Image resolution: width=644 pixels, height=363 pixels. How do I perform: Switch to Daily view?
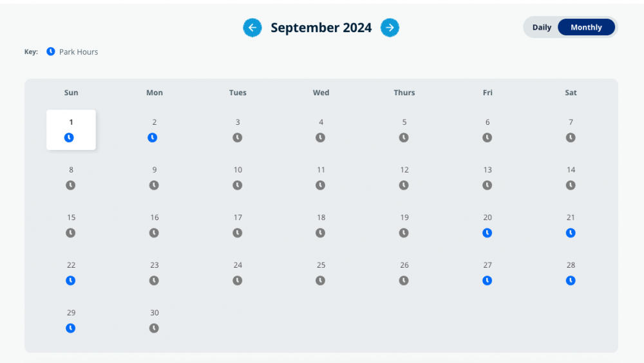(542, 28)
